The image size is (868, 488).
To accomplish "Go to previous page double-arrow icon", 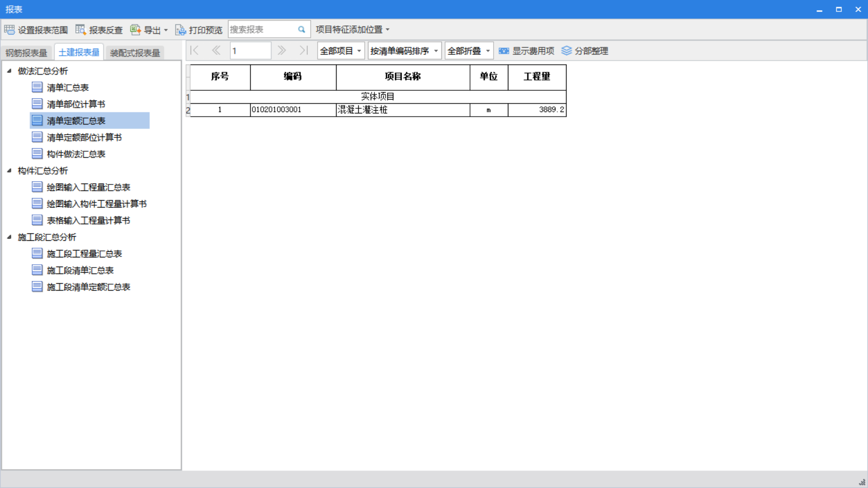I will tap(216, 50).
